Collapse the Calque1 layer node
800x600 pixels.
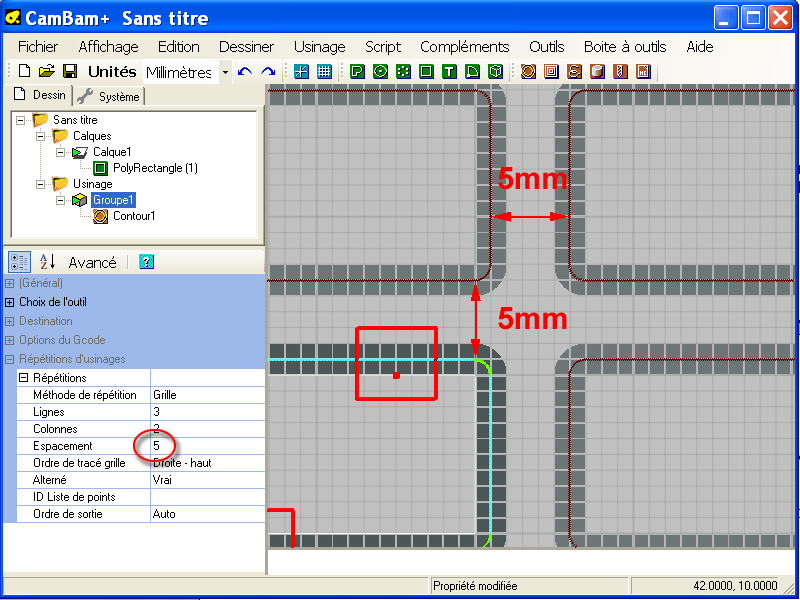click(60, 152)
